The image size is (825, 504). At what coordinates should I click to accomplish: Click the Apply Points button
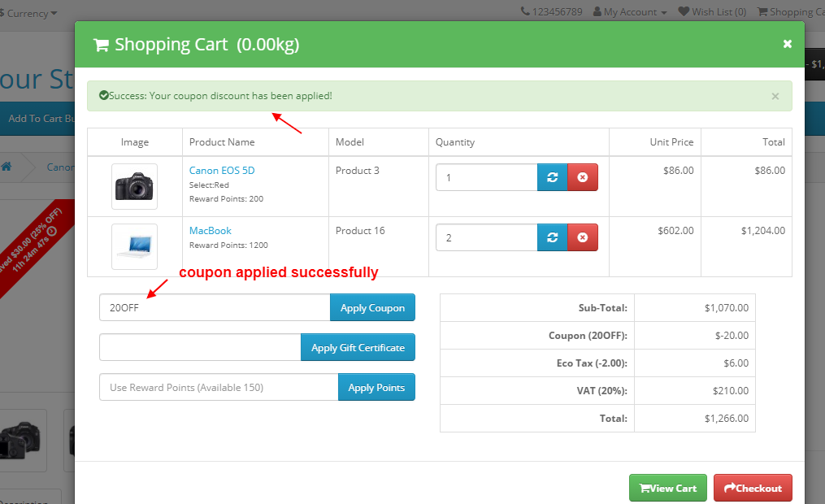coord(376,388)
